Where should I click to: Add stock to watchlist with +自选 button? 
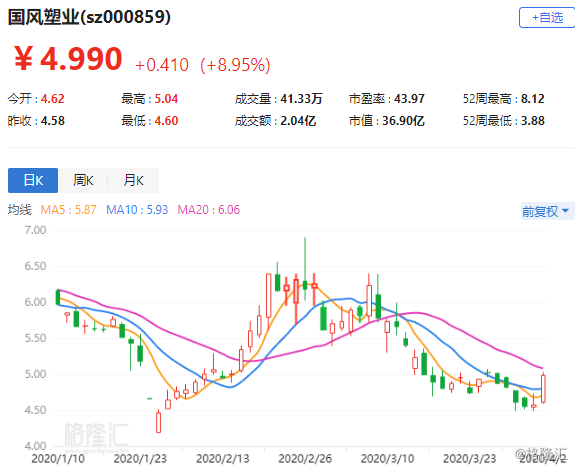coord(547,18)
